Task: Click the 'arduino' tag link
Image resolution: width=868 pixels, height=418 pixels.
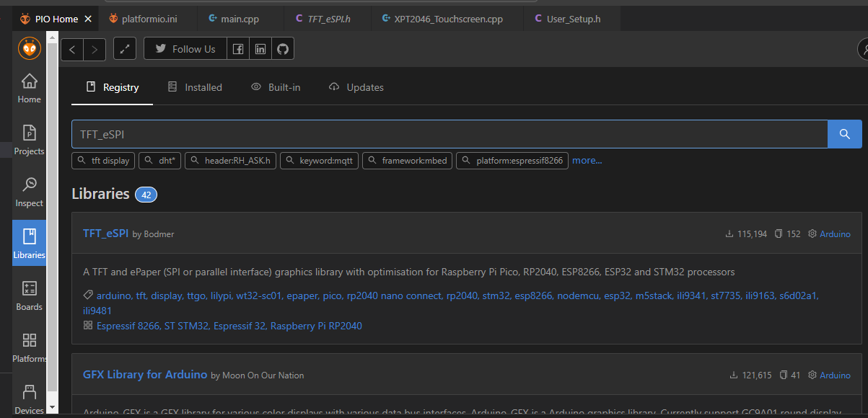Action: tap(114, 295)
